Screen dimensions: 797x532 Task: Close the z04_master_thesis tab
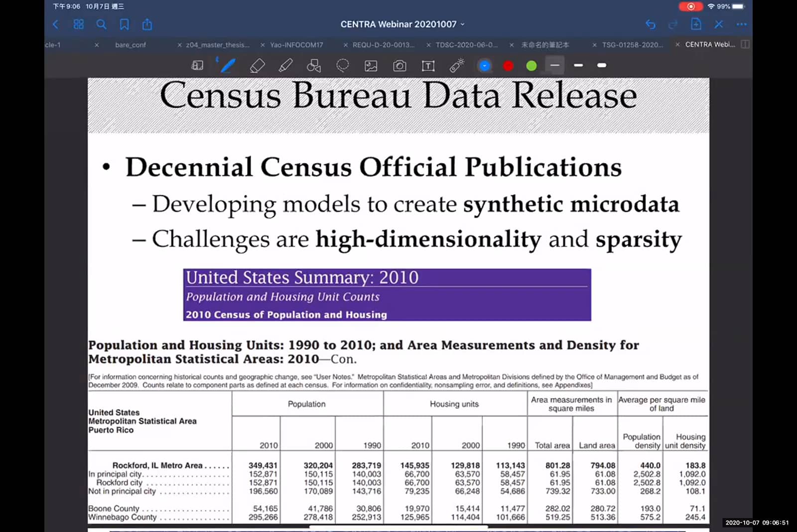(x=179, y=45)
